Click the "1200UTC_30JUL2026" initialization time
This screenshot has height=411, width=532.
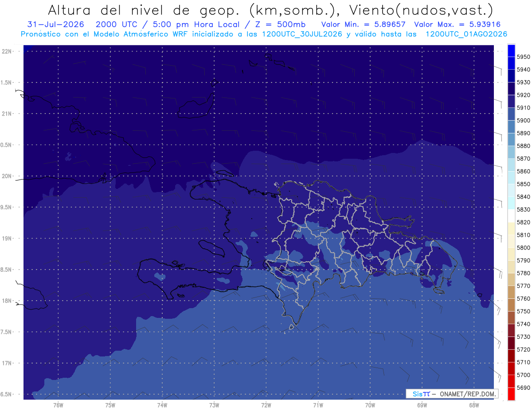pos(302,34)
